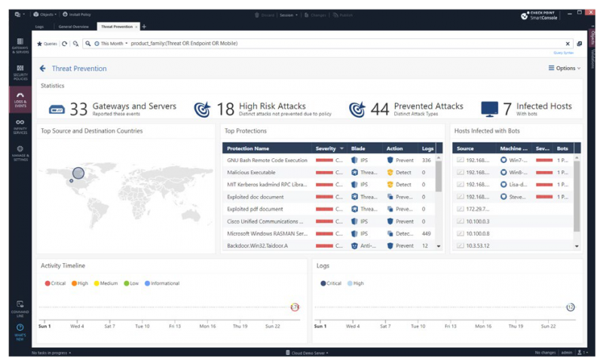Toggle High in the Logs chart legend
This screenshot has height=364, width=603.
(x=355, y=283)
